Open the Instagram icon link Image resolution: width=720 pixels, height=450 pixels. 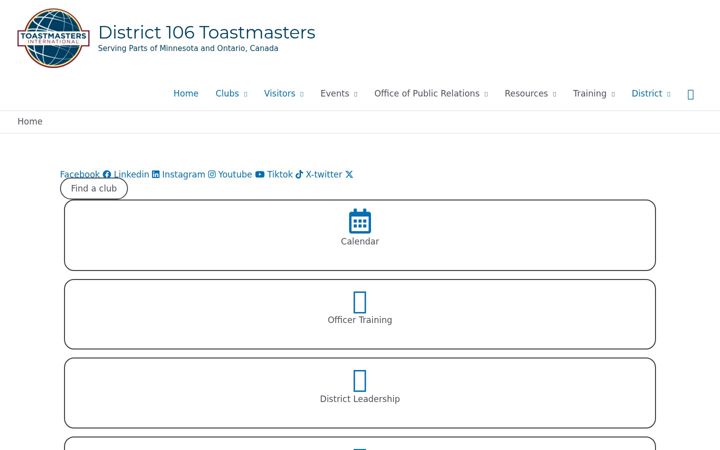pos(212,174)
